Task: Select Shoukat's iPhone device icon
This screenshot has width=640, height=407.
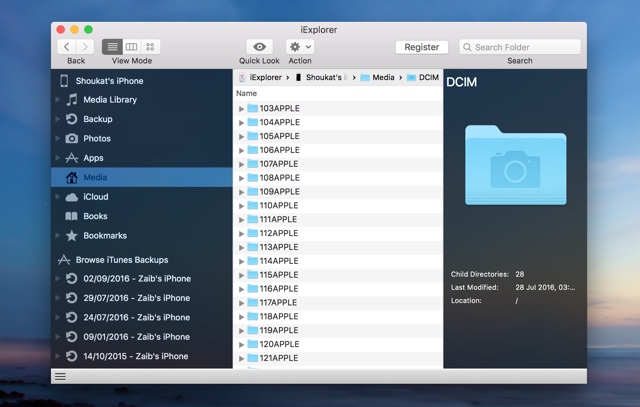Action: [64, 81]
